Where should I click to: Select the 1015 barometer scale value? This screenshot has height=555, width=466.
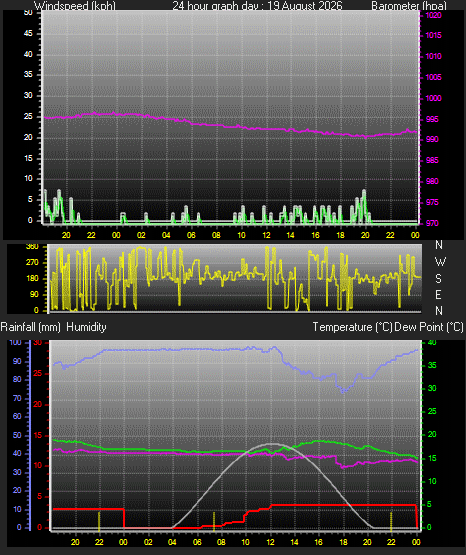pyautogui.click(x=433, y=35)
